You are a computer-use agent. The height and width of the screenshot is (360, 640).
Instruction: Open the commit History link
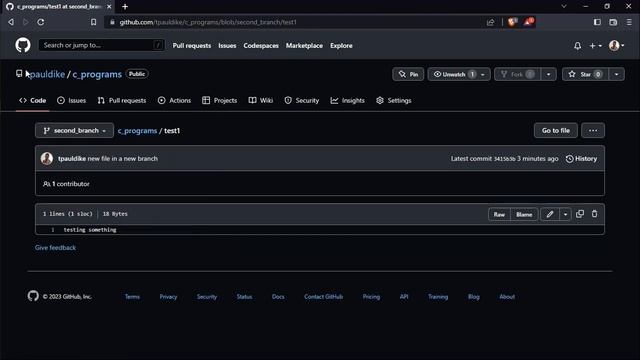pos(581,158)
